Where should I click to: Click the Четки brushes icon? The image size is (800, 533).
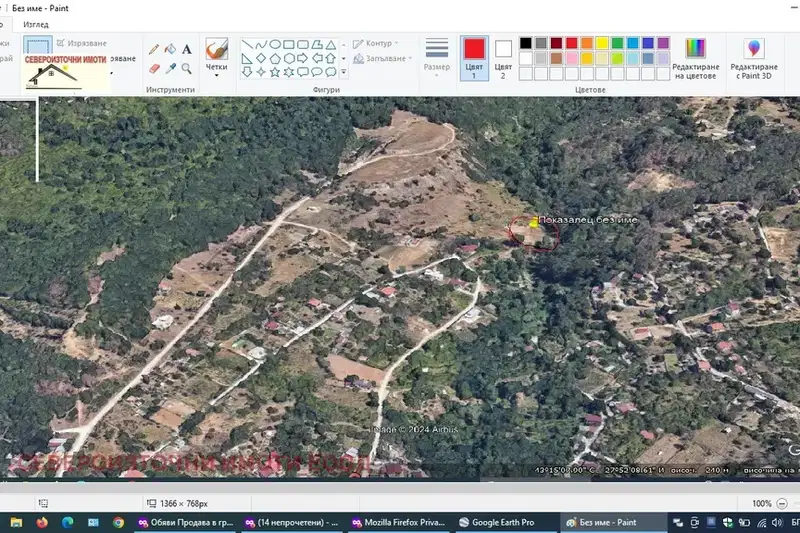click(x=217, y=49)
